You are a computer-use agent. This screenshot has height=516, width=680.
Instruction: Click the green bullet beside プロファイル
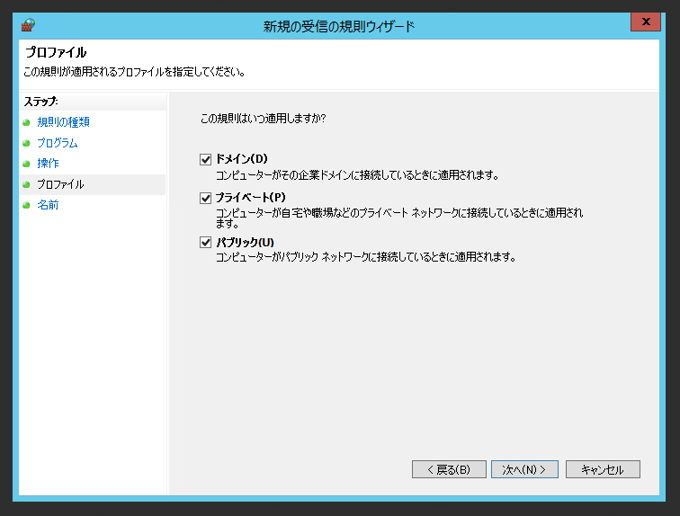tap(26, 185)
